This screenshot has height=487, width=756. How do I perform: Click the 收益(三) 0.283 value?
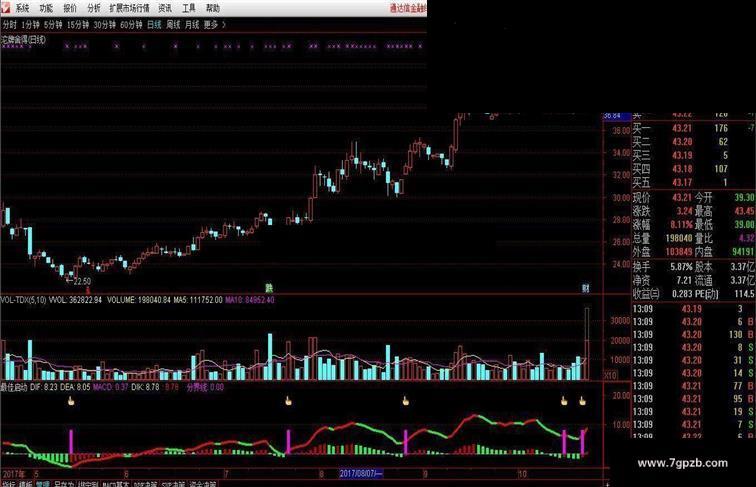tap(682, 294)
